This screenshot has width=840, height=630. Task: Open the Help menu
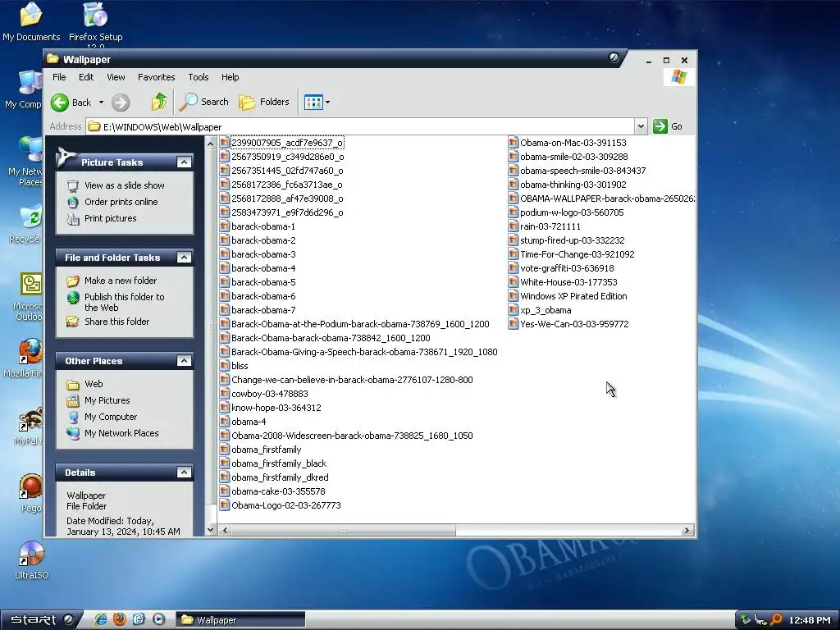(231, 77)
